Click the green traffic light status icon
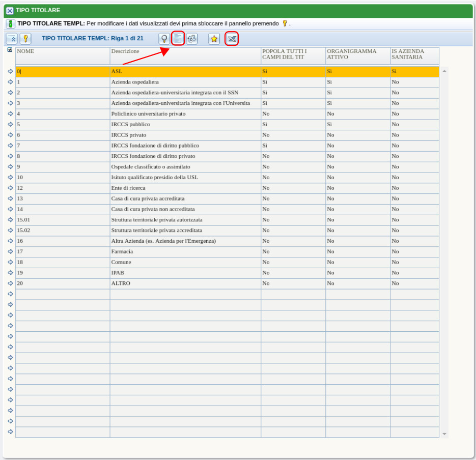 point(10,24)
